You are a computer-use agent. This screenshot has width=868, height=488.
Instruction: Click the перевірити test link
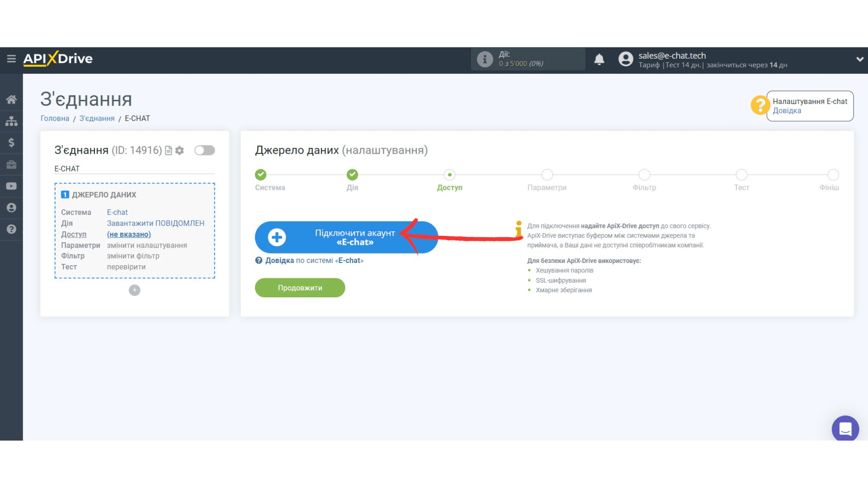tap(126, 267)
